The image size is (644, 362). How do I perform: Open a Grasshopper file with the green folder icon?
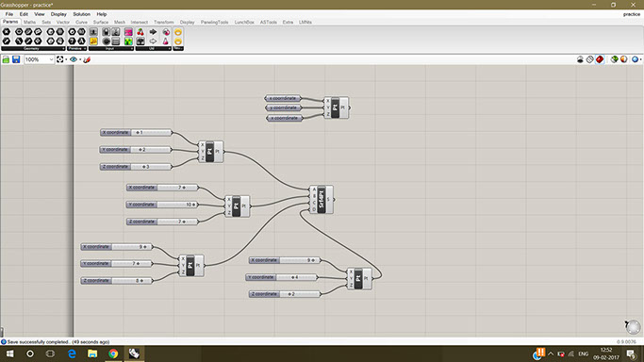coord(6,60)
